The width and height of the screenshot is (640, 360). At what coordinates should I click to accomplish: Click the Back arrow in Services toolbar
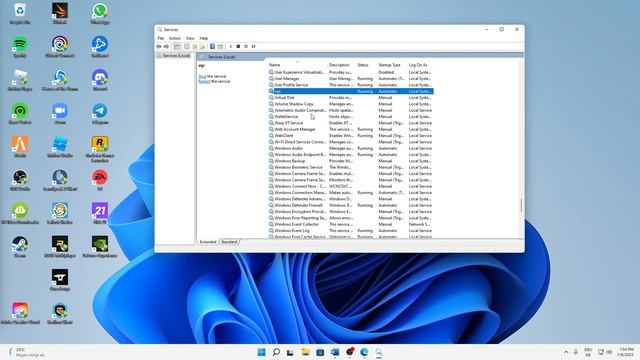pyautogui.click(x=159, y=47)
